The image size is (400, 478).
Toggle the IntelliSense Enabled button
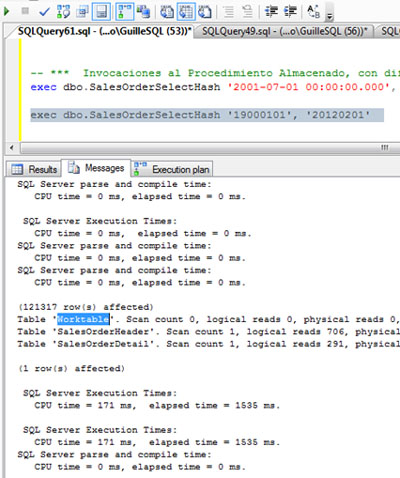[x=101, y=12]
